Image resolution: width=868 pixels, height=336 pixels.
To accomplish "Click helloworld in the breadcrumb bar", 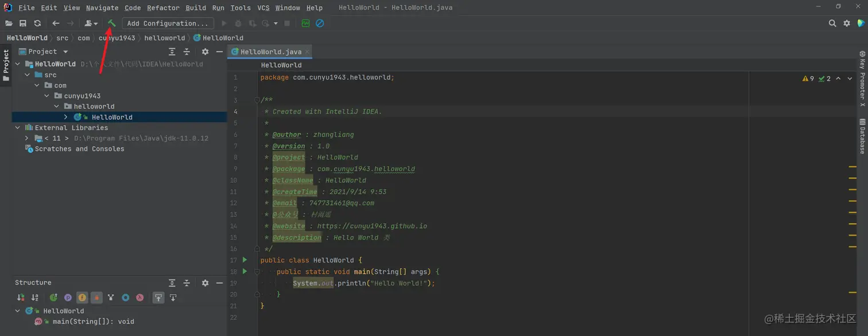I will [x=165, y=38].
